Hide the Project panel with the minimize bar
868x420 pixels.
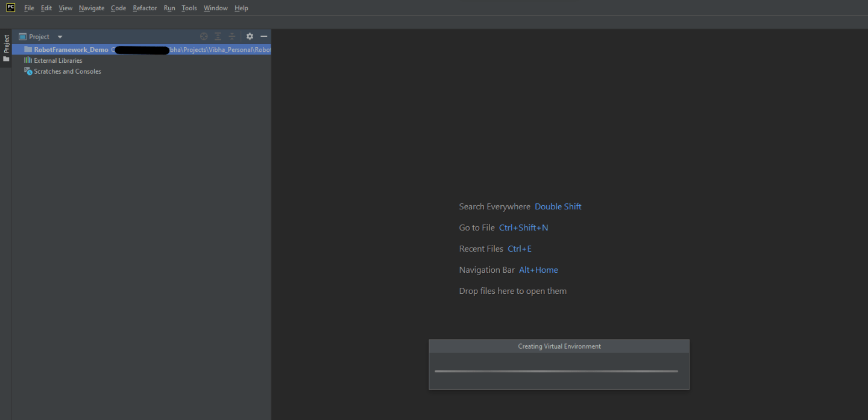pyautogui.click(x=263, y=36)
